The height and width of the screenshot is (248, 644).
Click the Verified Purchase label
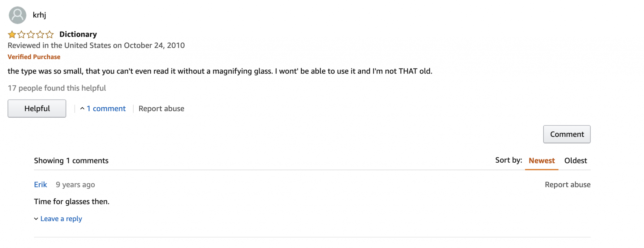coord(34,57)
